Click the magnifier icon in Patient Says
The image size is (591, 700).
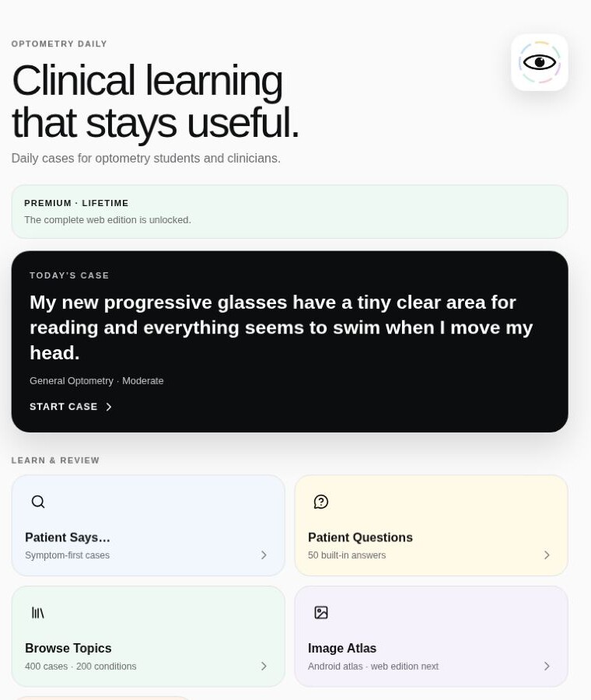point(38,502)
